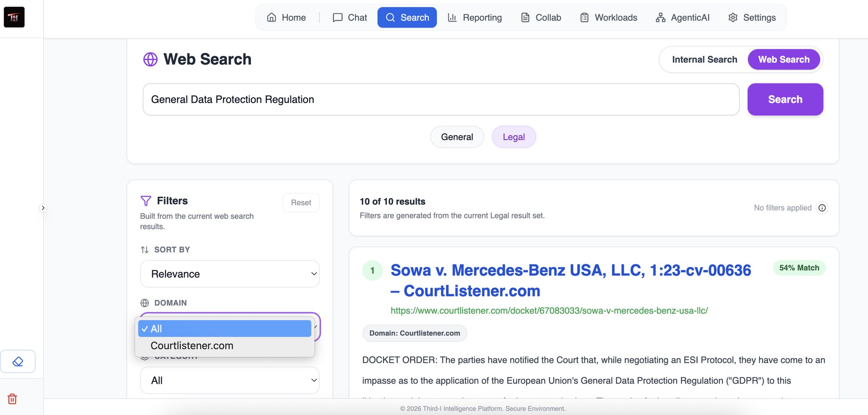Open the courtlistener.com docket URL link
Screen dimensions: 868x415
coord(549,311)
